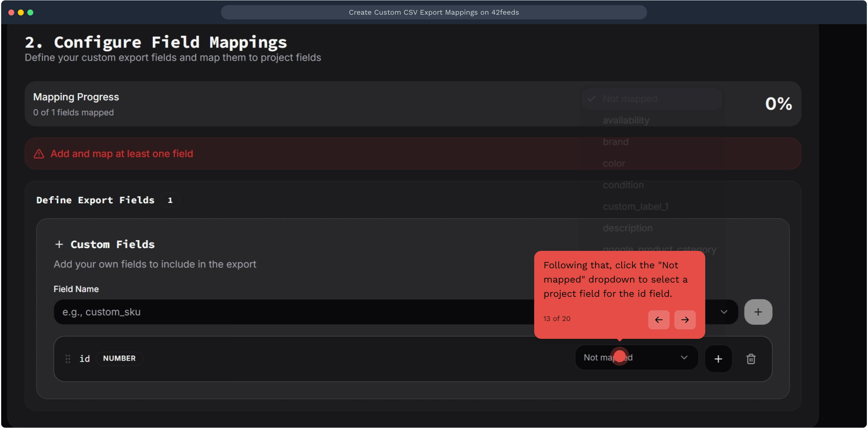Click the plus icon beside Custom Fields heading

coord(59,245)
